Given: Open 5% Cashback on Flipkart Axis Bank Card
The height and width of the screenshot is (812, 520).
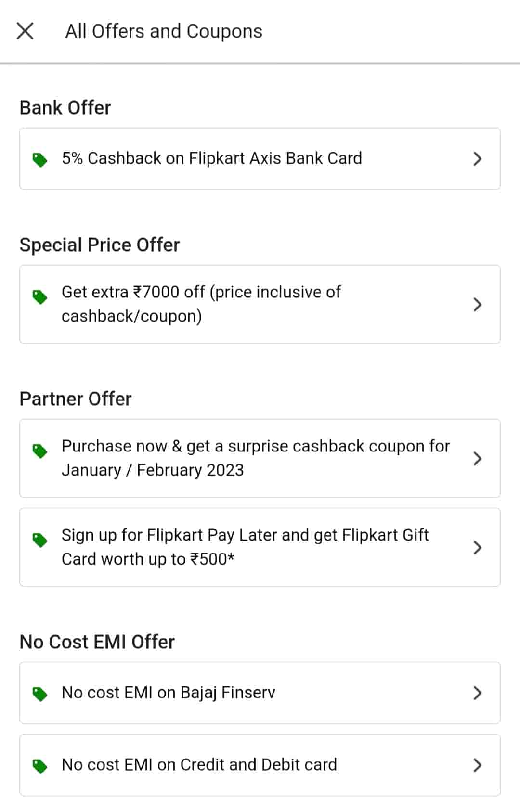Looking at the screenshot, I should [212, 158].
